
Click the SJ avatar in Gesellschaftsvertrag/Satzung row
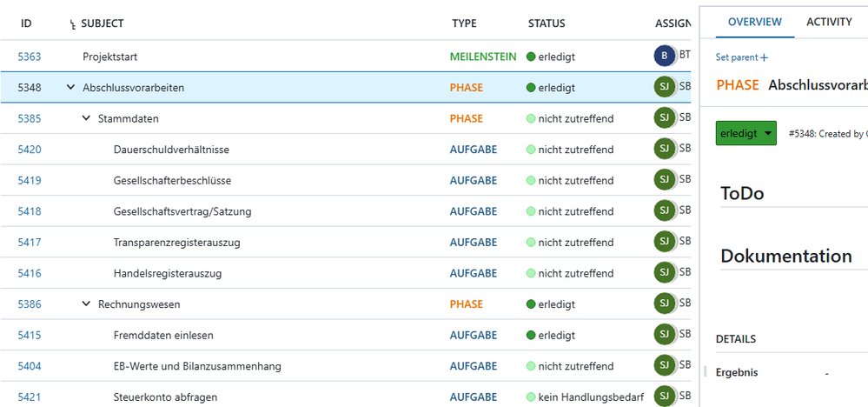(665, 211)
